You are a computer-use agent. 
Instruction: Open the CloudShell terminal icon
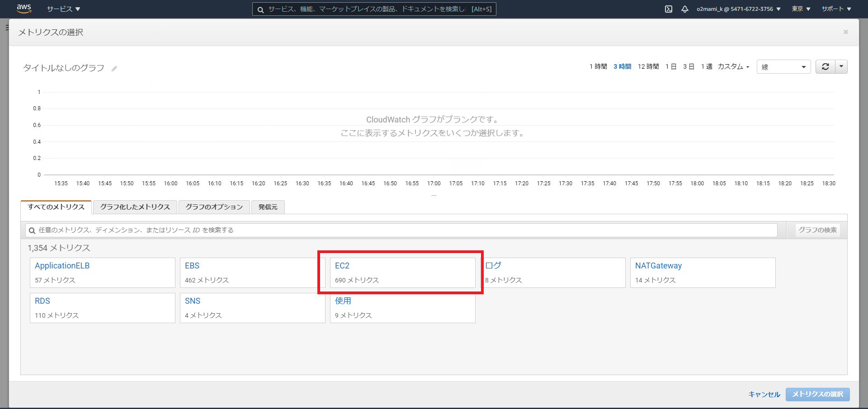669,9
